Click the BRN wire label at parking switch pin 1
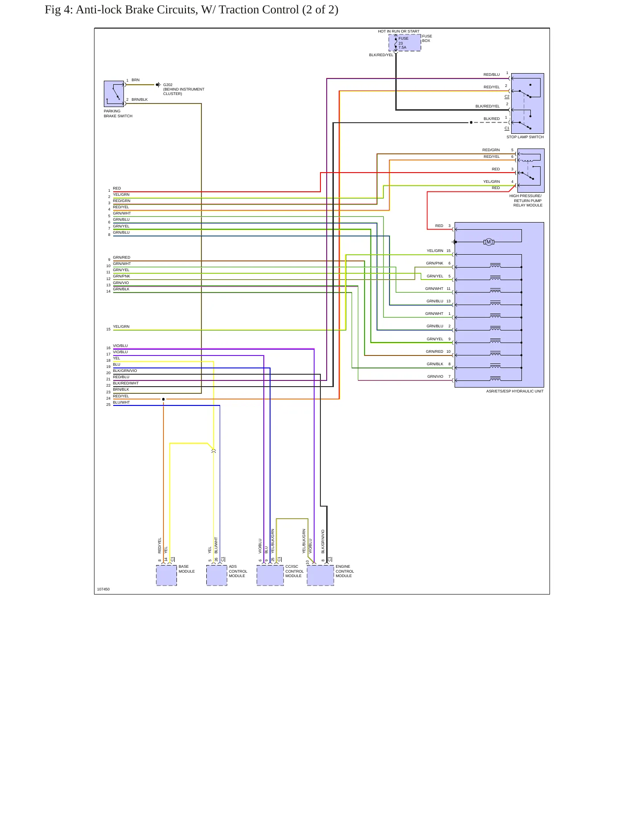Viewport: 644px width, 834px height. coord(135,80)
